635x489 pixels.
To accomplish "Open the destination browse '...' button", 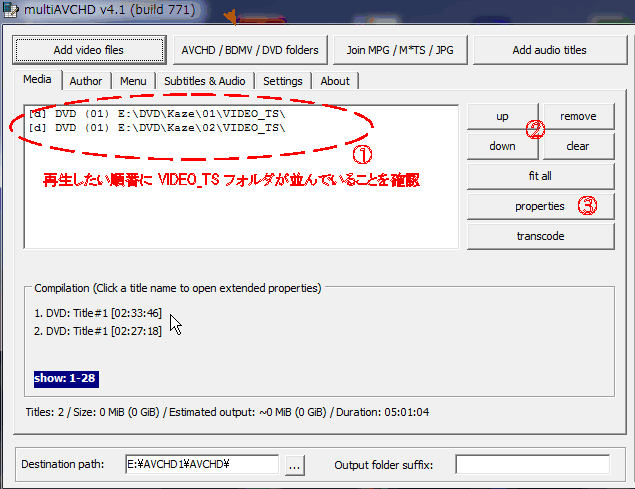I will [x=293, y=464].
